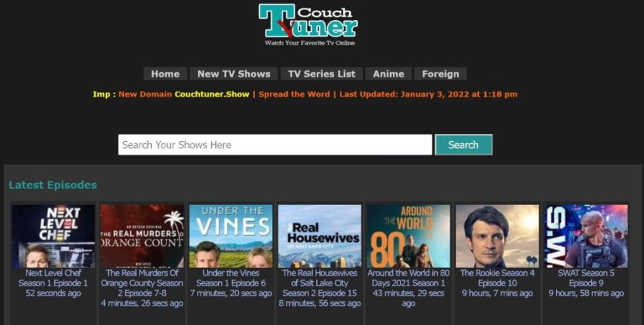Click Next Level Chef Season 1 Episode 1 link
The width and height of the screenshot is (644, 325).
pyautogui.click(x=53, y=278)
